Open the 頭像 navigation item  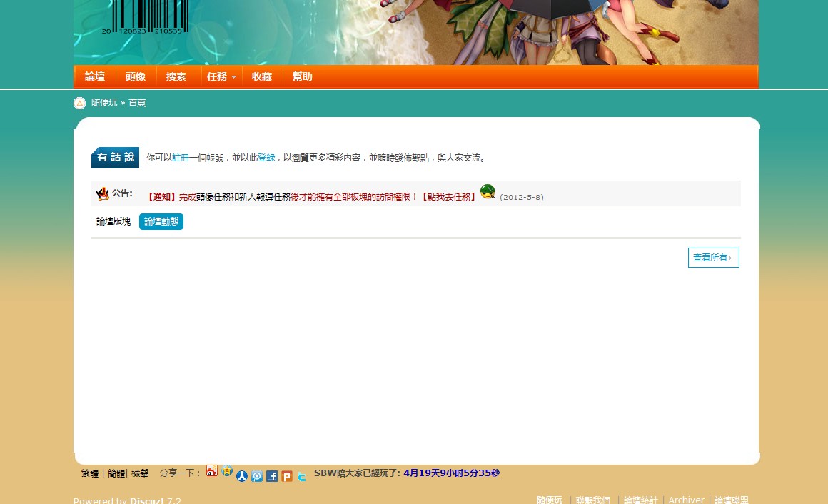click(136, 76)
